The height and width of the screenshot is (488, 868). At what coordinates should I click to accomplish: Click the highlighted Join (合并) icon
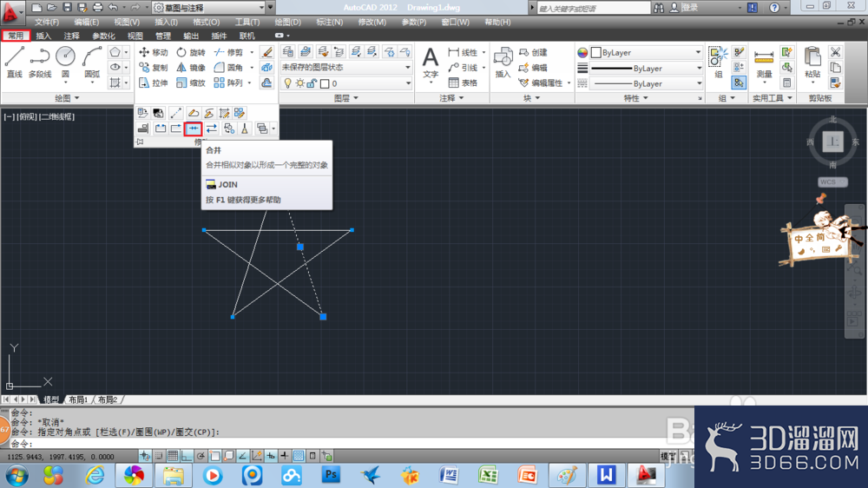[x=194, y=129]
